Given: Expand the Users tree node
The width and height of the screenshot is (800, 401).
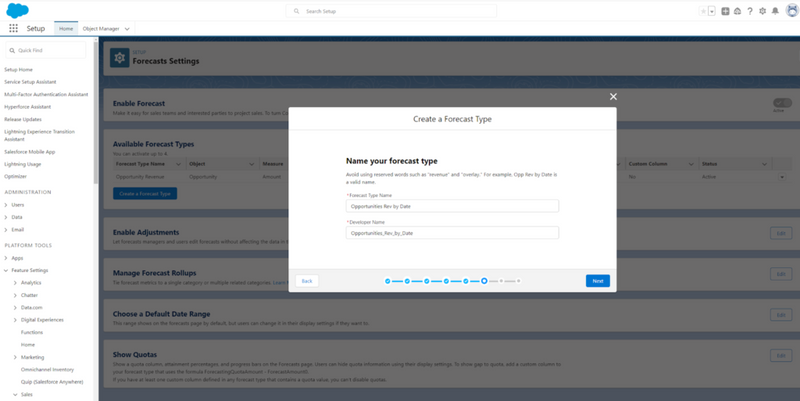Looking at the screenshot, I should (x=6, y=205).
